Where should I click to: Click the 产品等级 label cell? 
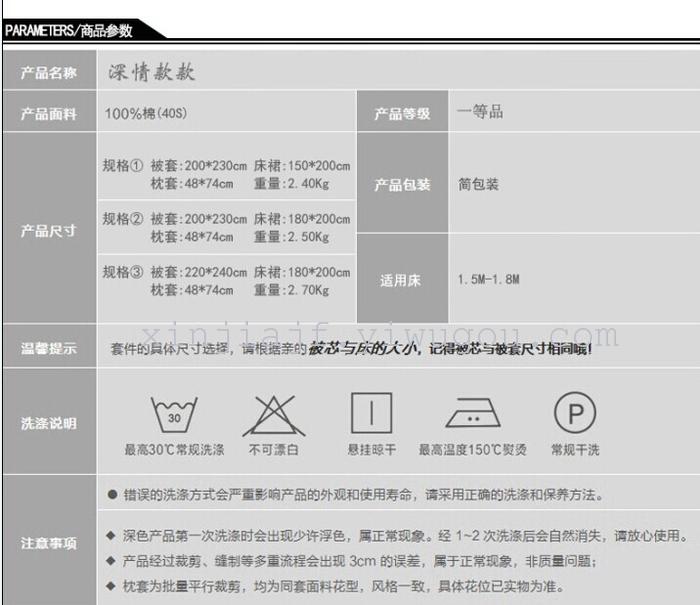pos(402,113)
